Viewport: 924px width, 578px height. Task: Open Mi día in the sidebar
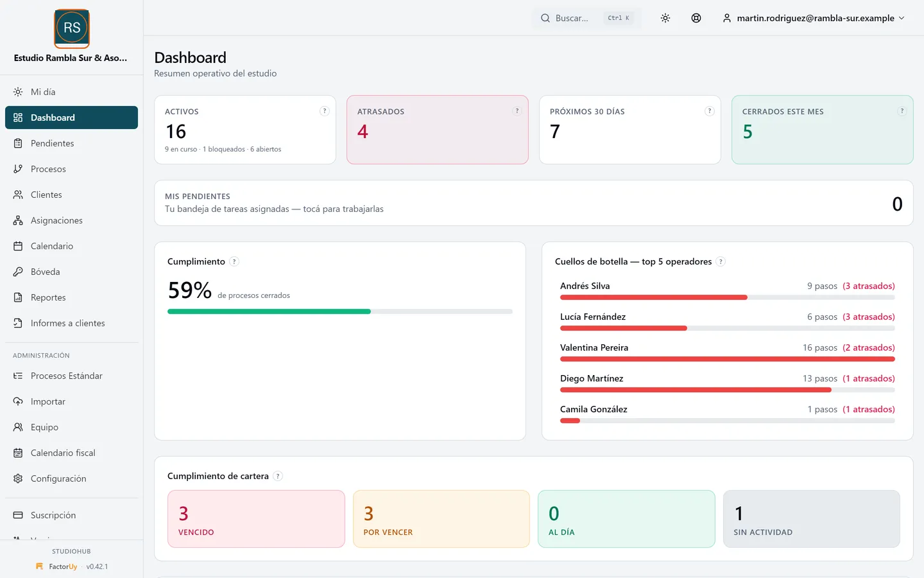click(71, 92)
